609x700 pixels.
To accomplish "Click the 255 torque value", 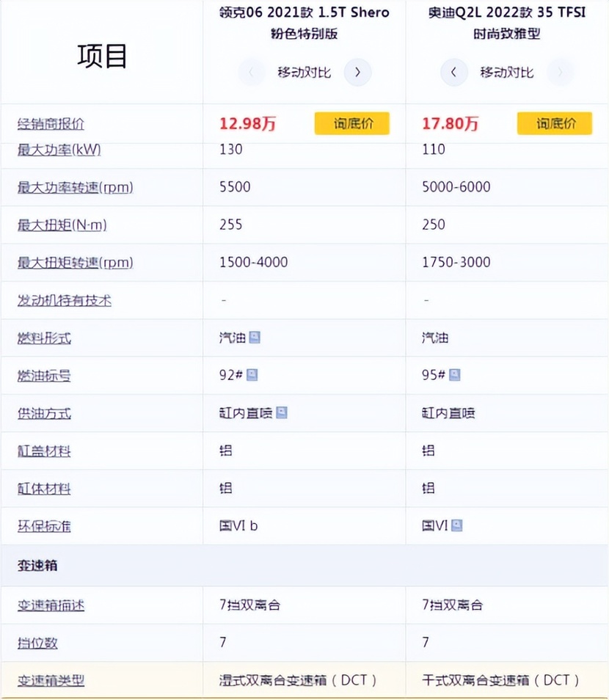I will coord(231,224).
